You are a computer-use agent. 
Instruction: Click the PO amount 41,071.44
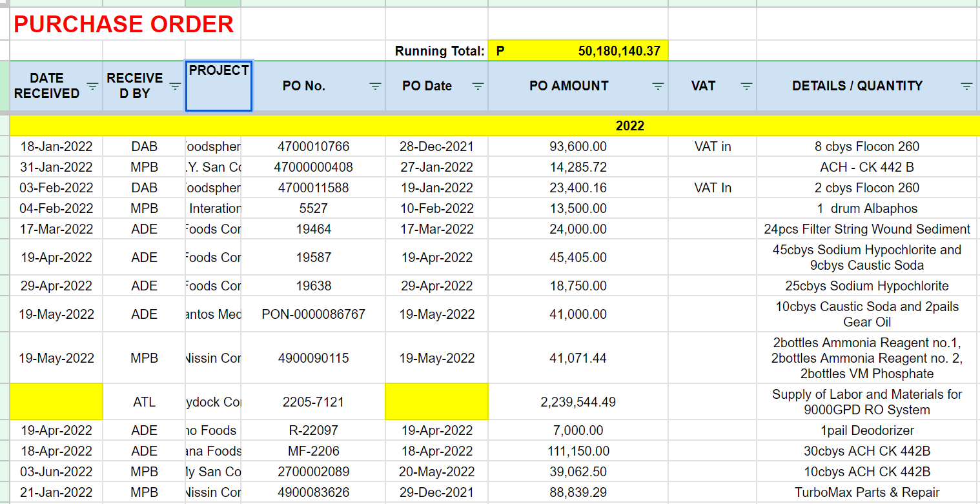pyautogui.click(x=578, y=358)
